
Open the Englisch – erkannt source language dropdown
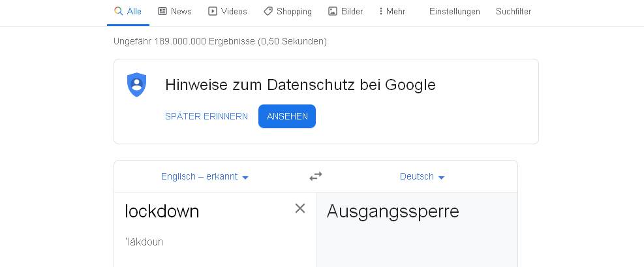[x=205, y=177]
